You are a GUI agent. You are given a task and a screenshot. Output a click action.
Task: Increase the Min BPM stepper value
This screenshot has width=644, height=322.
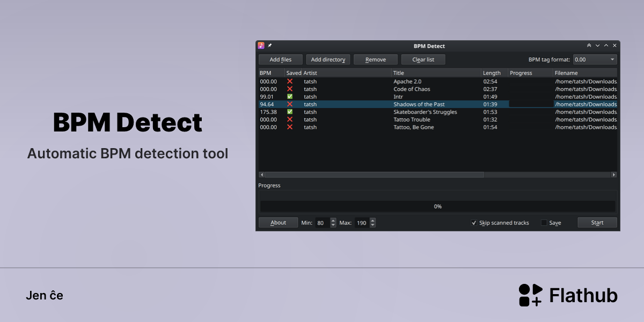point(333,220)
